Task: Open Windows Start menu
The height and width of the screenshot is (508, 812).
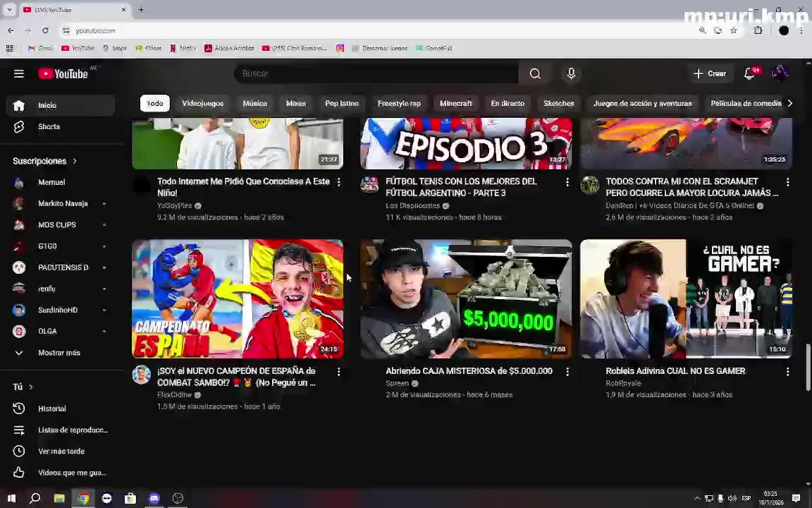Action: (11, 498)
